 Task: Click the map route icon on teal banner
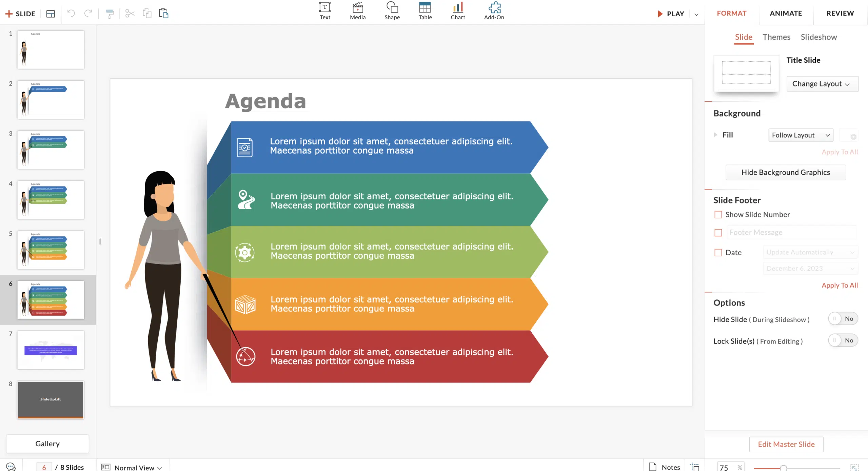pyautogui.click(x=246, y=199)
